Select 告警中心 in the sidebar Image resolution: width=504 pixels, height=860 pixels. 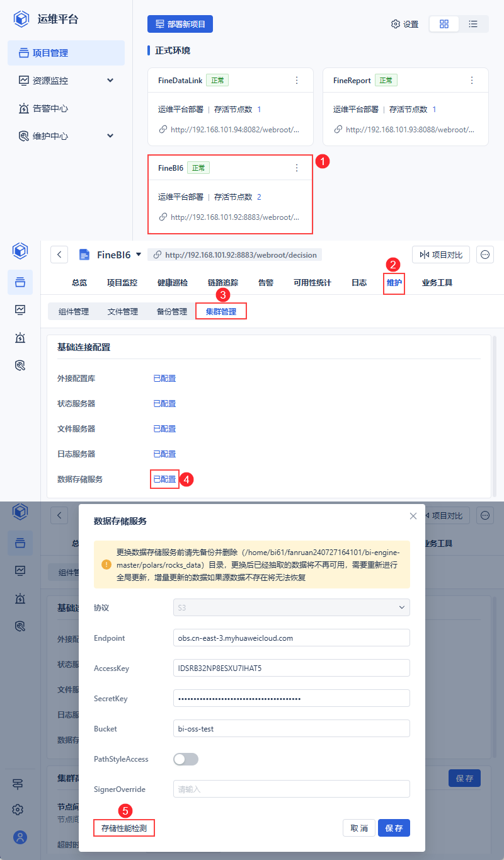[66, 108]
